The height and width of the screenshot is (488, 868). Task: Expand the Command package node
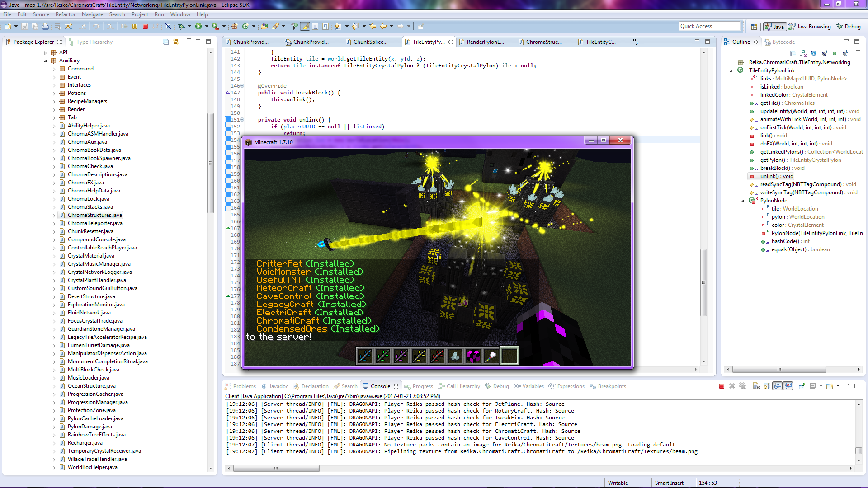[54, 69]
